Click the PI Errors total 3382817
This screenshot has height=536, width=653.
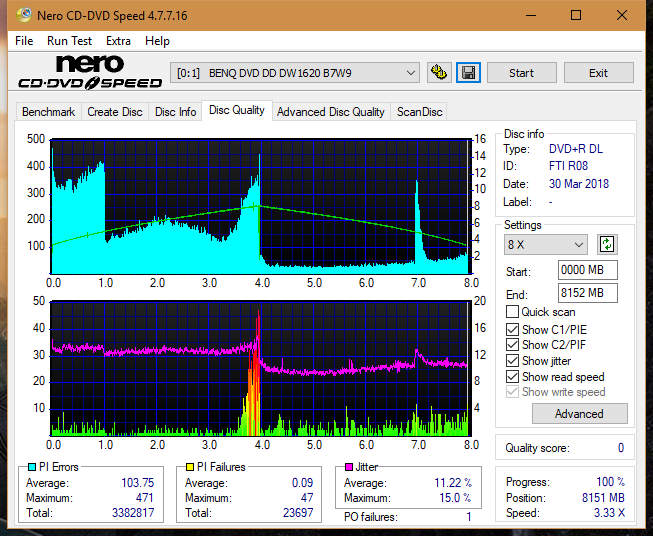tap(133, 513)
